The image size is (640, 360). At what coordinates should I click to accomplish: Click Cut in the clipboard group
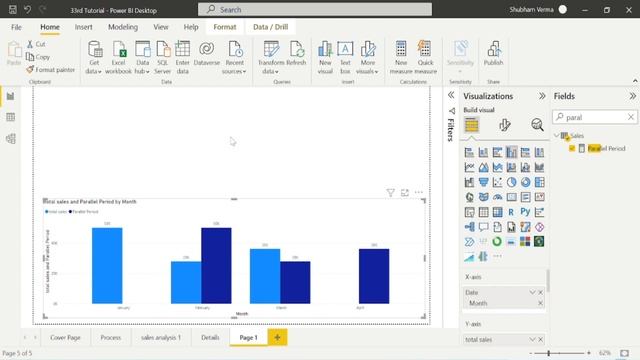[x=36, y=44]
